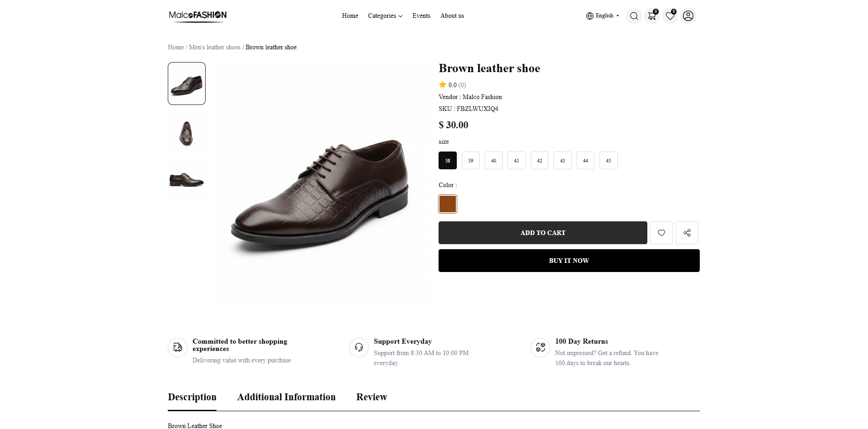View the second shoe thumbnail image
This screenshot has width=868, height=429.
(186, 134)
